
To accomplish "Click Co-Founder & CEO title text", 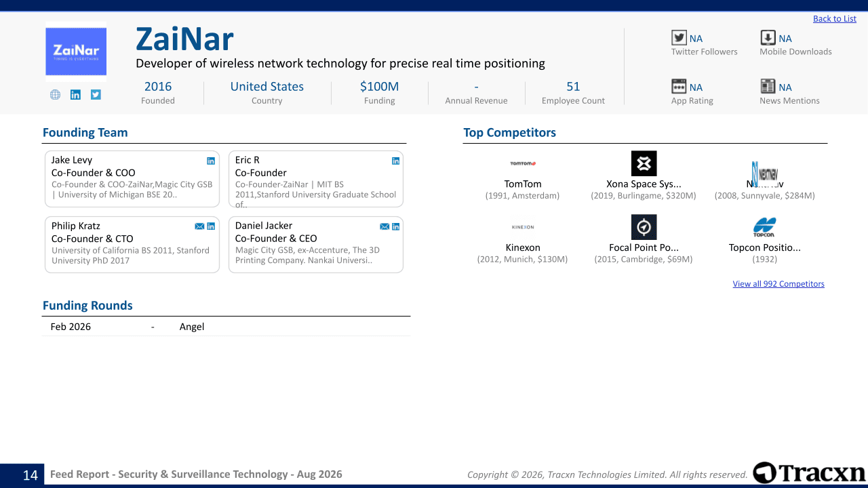I will (x=276, y=239).
